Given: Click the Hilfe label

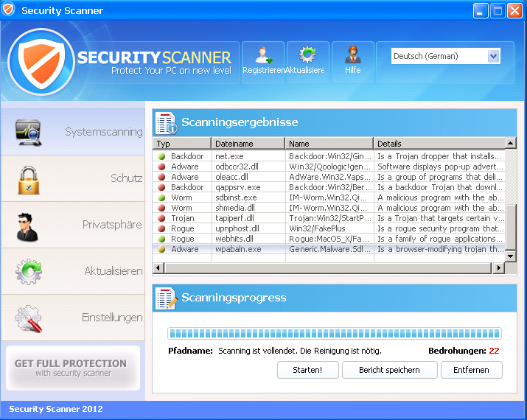Looking at the screenshot, I should (352, 70).
